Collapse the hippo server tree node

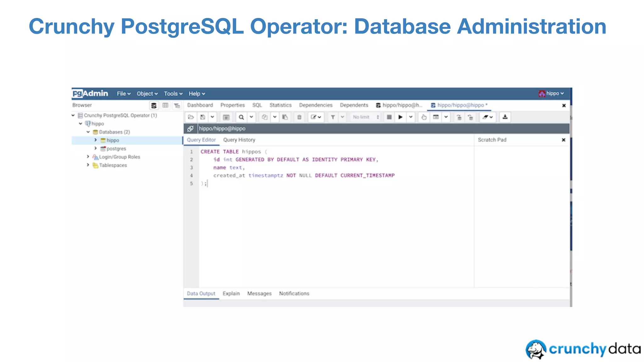pos(81,123)
